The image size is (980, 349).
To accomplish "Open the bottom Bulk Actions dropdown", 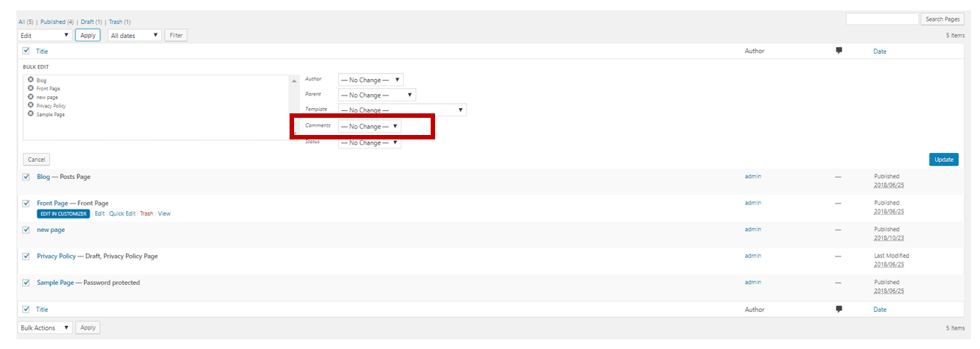I will click(x=45, y=327).
